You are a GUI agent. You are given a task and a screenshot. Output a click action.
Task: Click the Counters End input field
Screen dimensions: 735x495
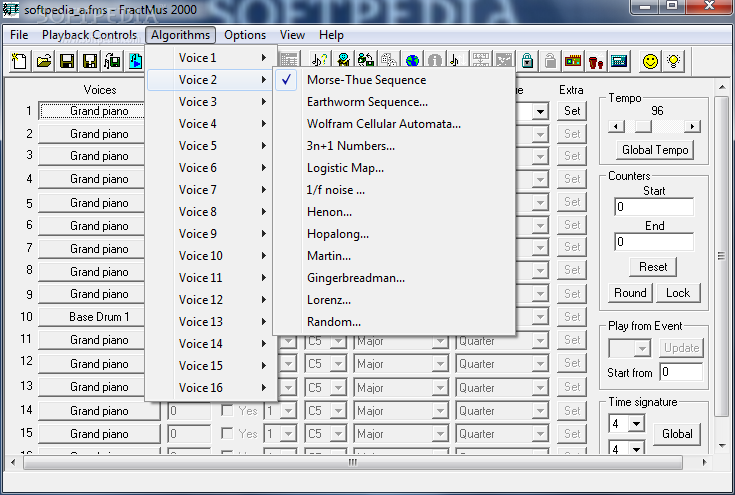click(x=654, y=242)
